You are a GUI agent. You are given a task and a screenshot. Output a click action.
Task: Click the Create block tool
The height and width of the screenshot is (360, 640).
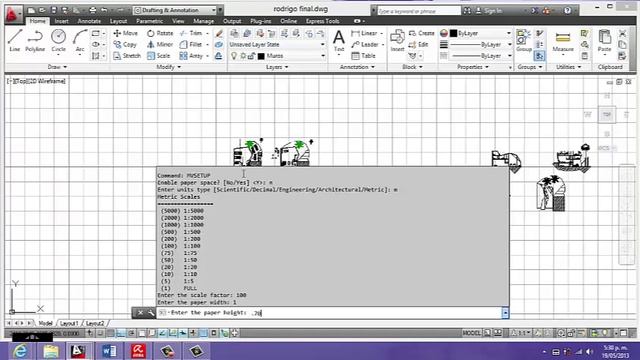pyautogui.click(x=422, y=33)
